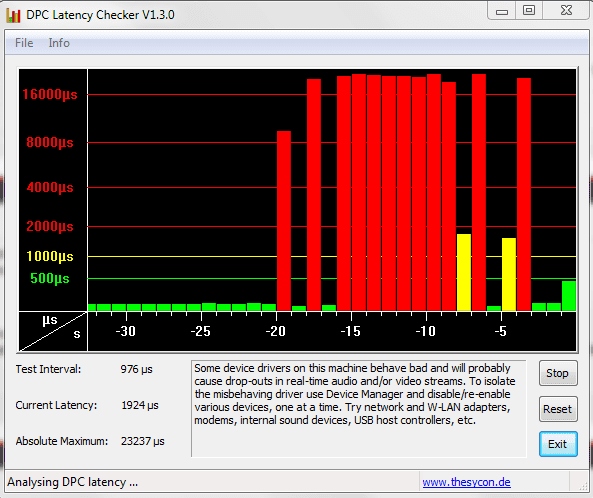Open the File menu

coord(24,43)
